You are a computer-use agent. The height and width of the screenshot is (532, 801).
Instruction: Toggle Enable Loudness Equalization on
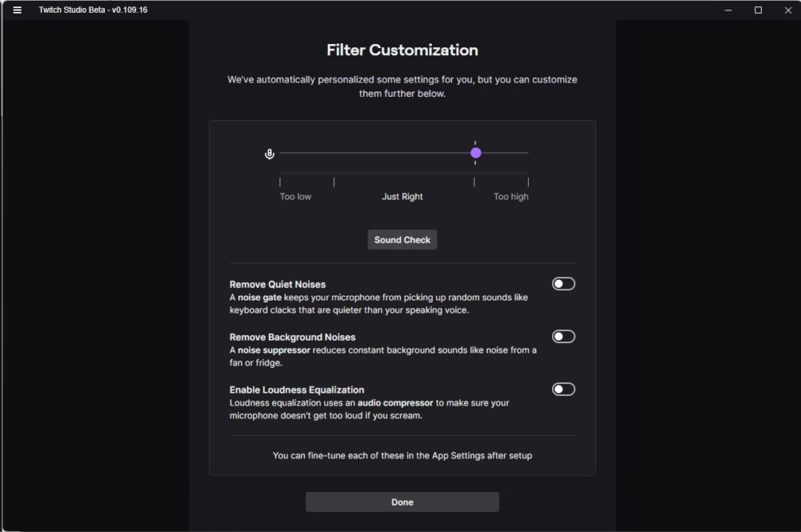pos(563,389)
